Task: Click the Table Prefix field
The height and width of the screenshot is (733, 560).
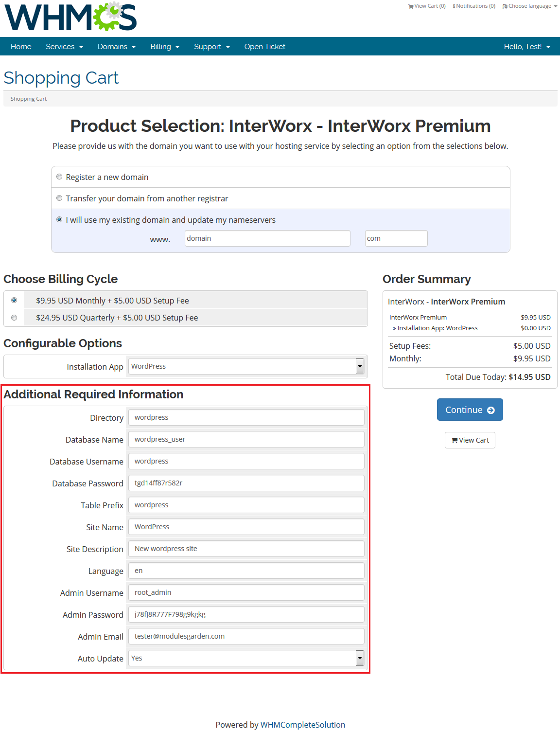Action: [x=246, y=505]
